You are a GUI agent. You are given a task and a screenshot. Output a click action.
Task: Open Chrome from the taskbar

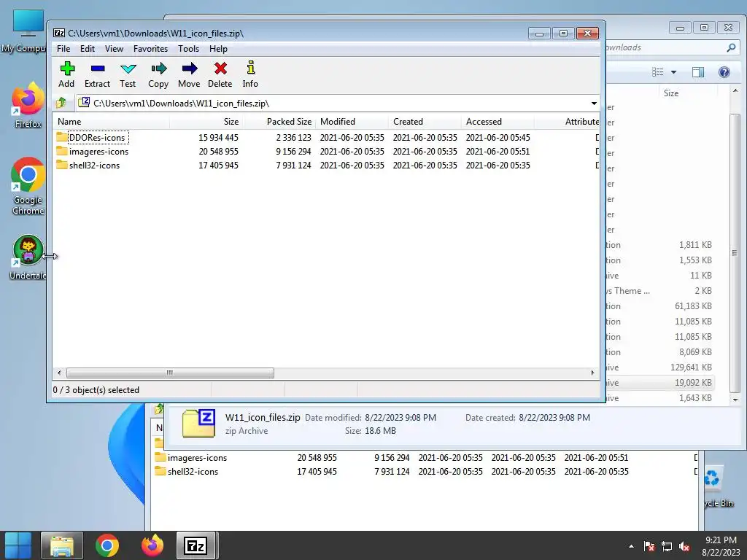107,545
